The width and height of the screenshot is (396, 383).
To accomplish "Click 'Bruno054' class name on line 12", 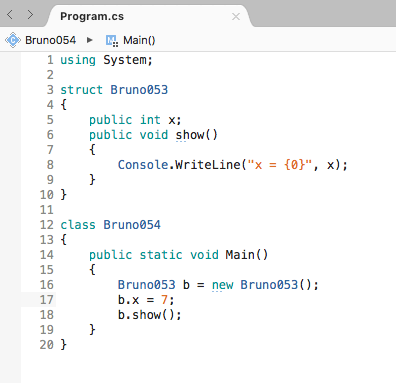I will point(132,225).
